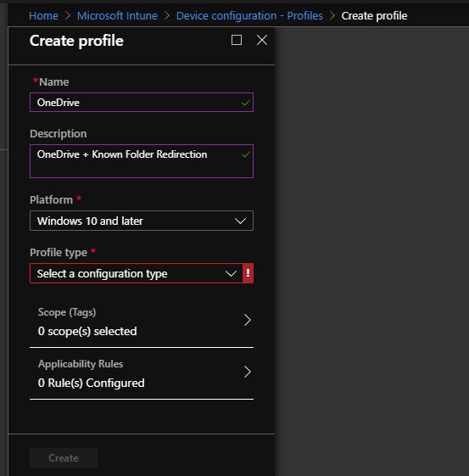Maximize the Create profile blade
The height and width of the screenshot is (476, 469).
[237, 40]
